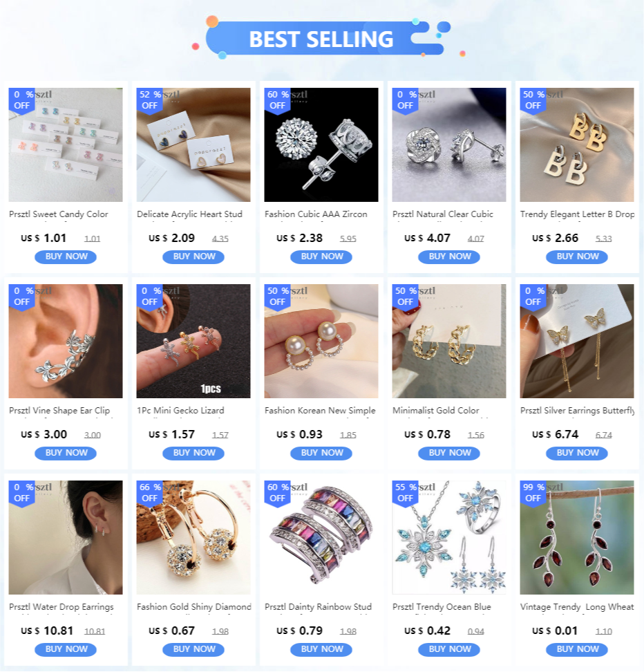
Task: Click BUY NOW for Prsztl Natural Clear Cubic
Action: [448, 256]
